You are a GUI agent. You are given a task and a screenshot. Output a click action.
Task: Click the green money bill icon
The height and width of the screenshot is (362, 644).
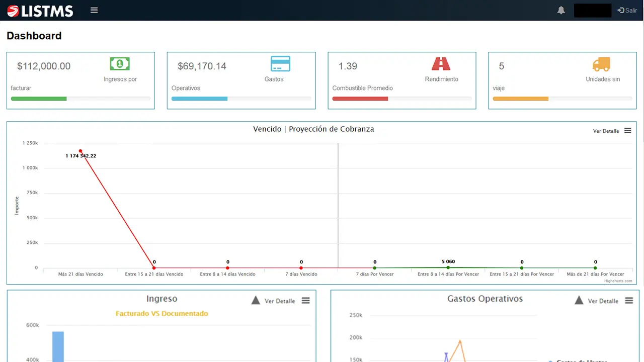(x=120, y=64)
